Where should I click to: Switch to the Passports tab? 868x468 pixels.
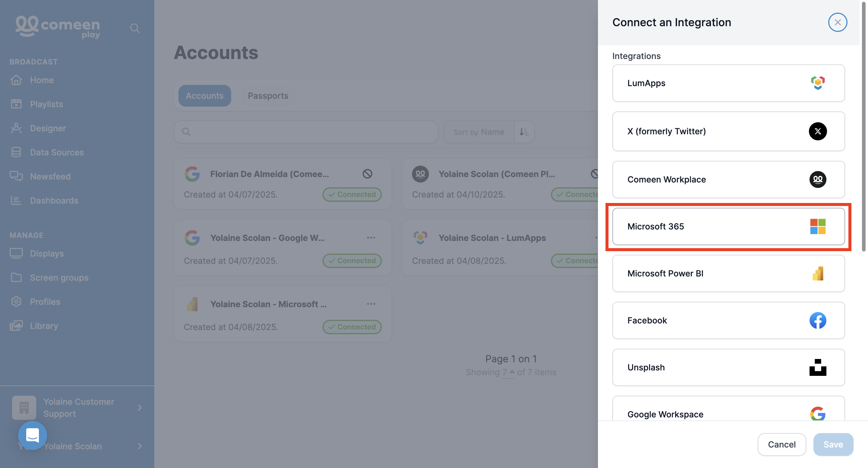[268, 96]
